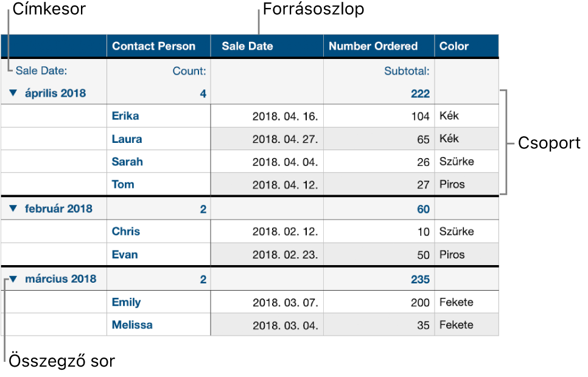Select the Chris contact cell

tap(159, 231)
